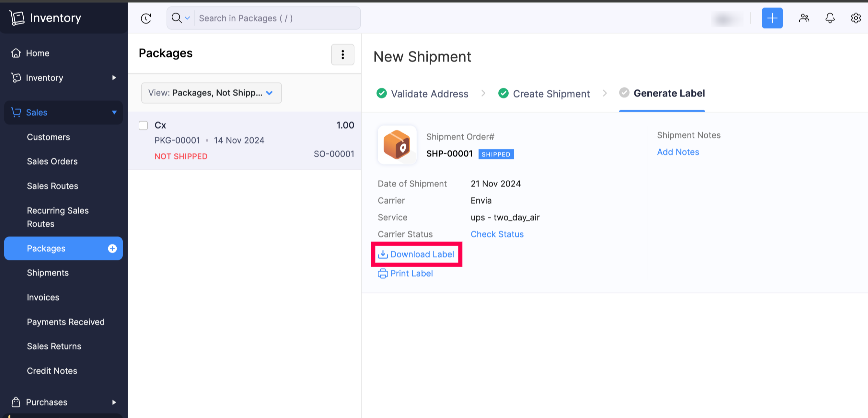
Task: Click plus icon next to Packages in sidebar
Action: pos(112,248)
